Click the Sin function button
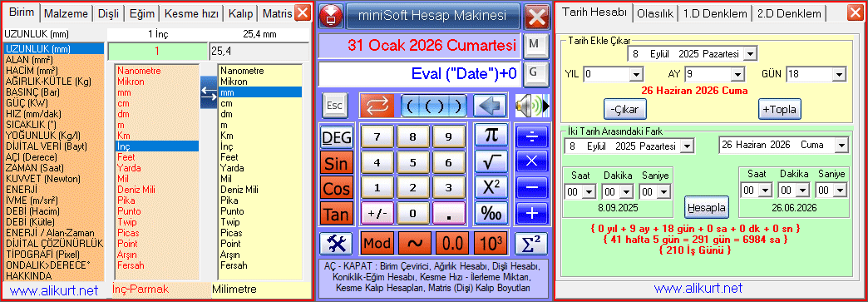The height and width of the screenshot is (302, 868). 336,163
